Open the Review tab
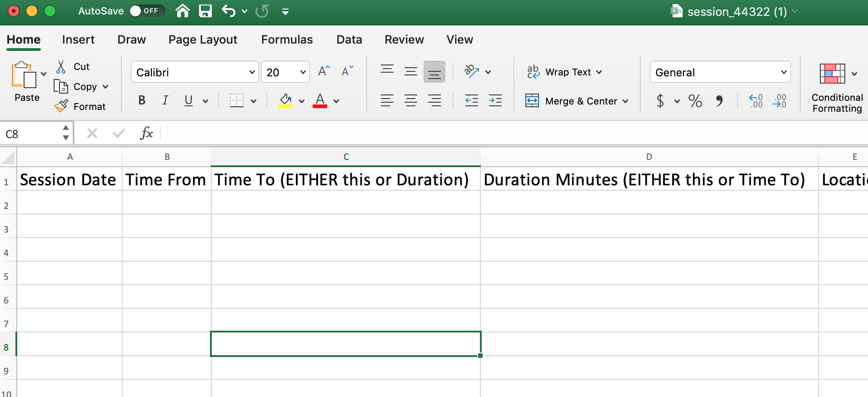This screenshot has width=868, height=397. (404, 40)
